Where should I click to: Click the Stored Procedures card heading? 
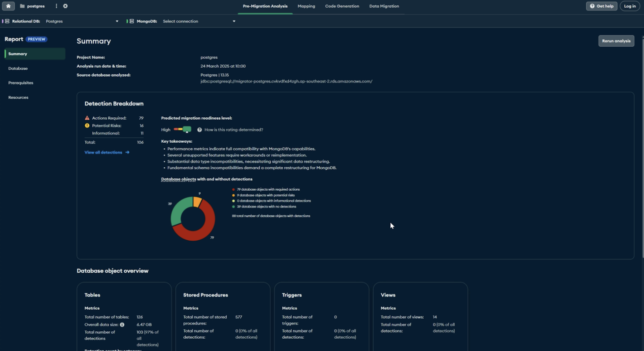tap(206, 295)
